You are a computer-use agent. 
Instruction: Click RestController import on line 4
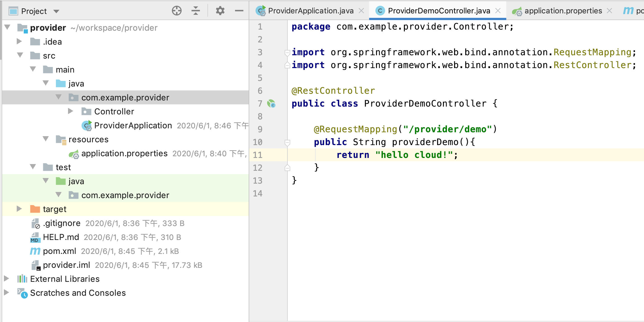592,65
